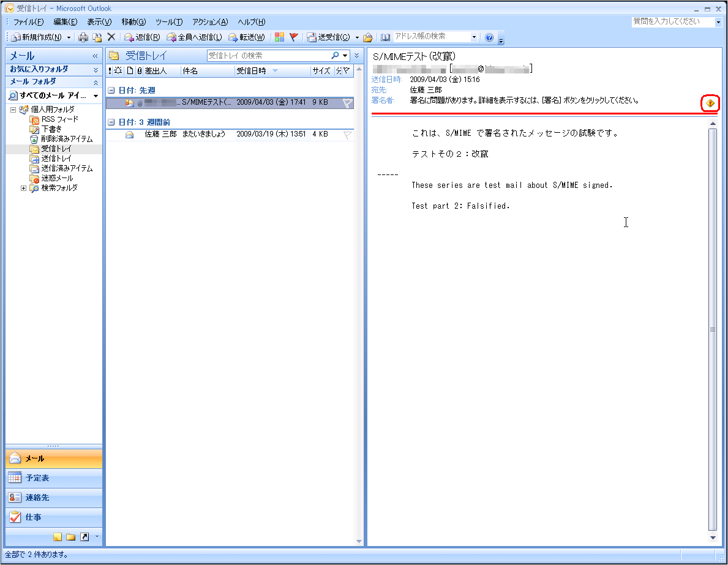Viewport: 728px width, 565px height.
Task: Click the Folder List icon at navigation bottom
Action: pos(70,537)
